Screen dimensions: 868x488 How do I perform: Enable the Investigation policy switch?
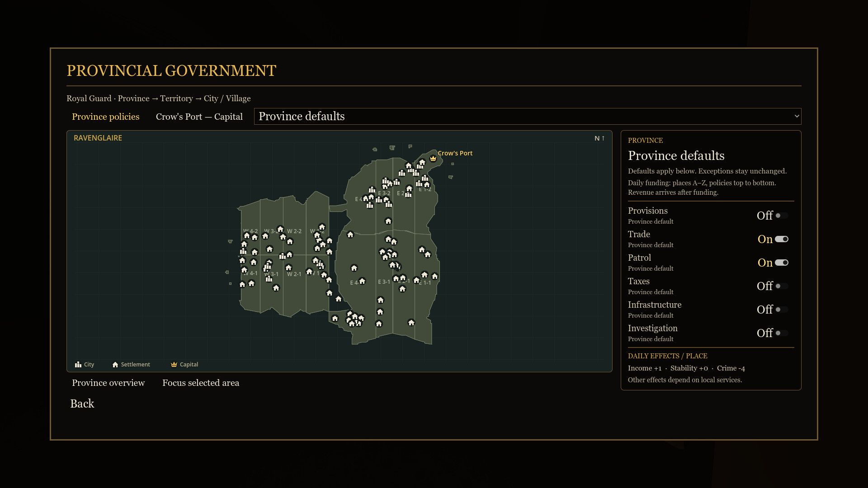tap(782, 333)
